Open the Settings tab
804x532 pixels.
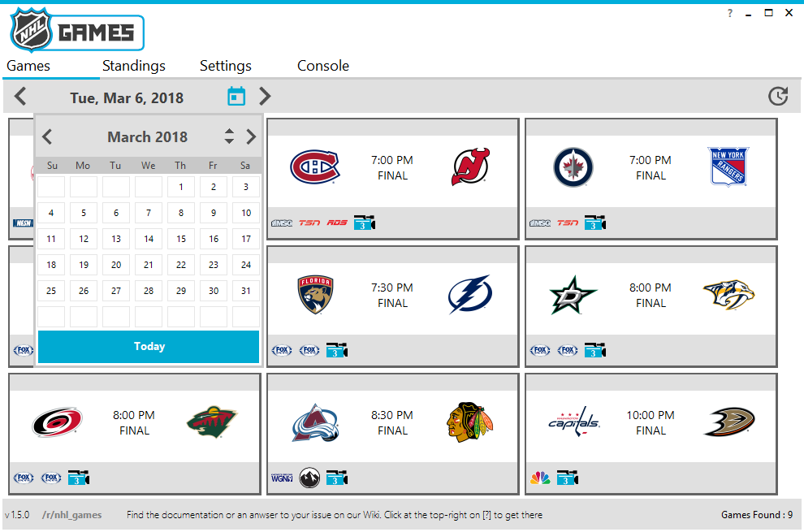(x=225, y=66)
